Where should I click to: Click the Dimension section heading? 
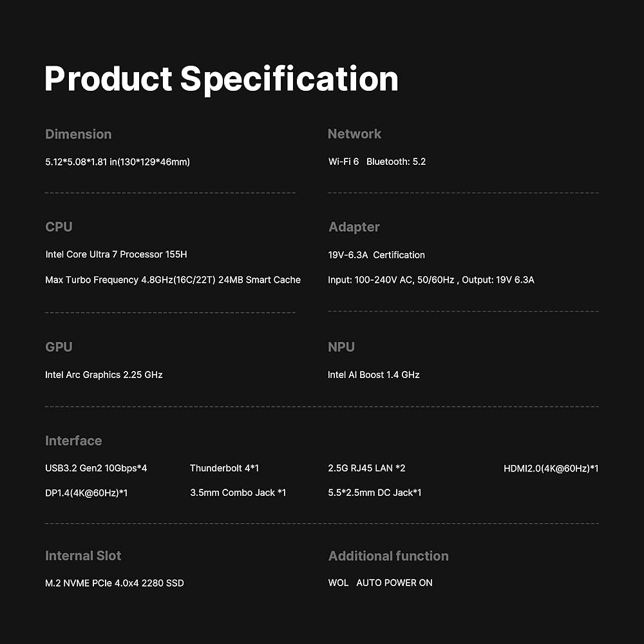coord(78,134)
